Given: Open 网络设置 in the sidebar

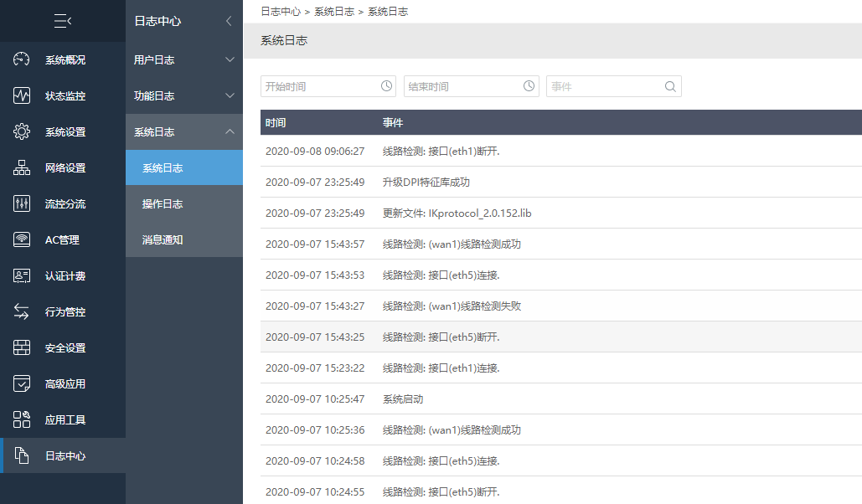Looking at the screenshot, I should coord(63,167).
